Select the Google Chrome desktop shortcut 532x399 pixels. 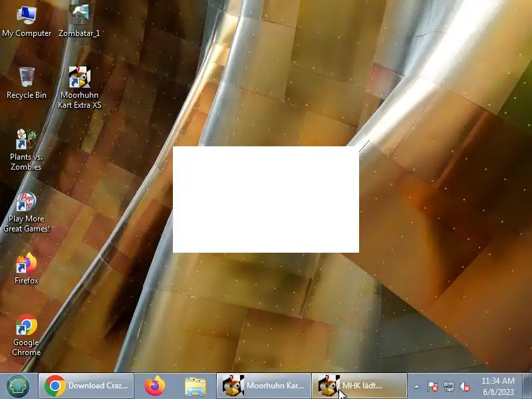27,335
